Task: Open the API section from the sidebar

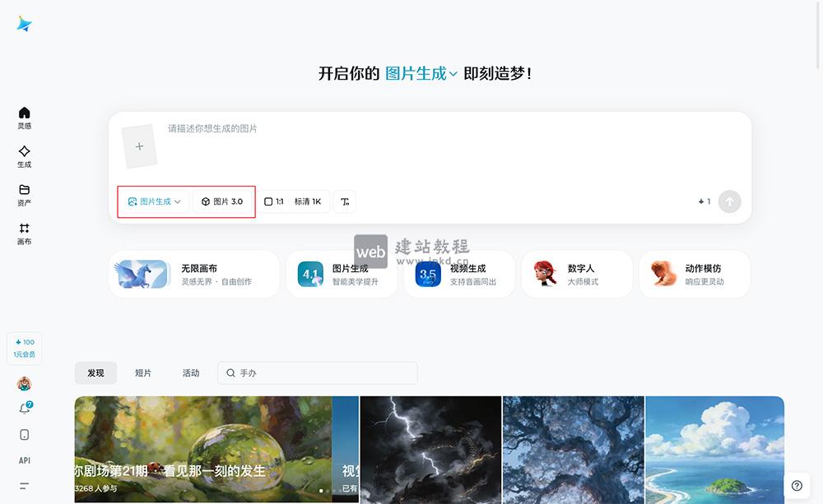Action: click(x=24, y=460)
